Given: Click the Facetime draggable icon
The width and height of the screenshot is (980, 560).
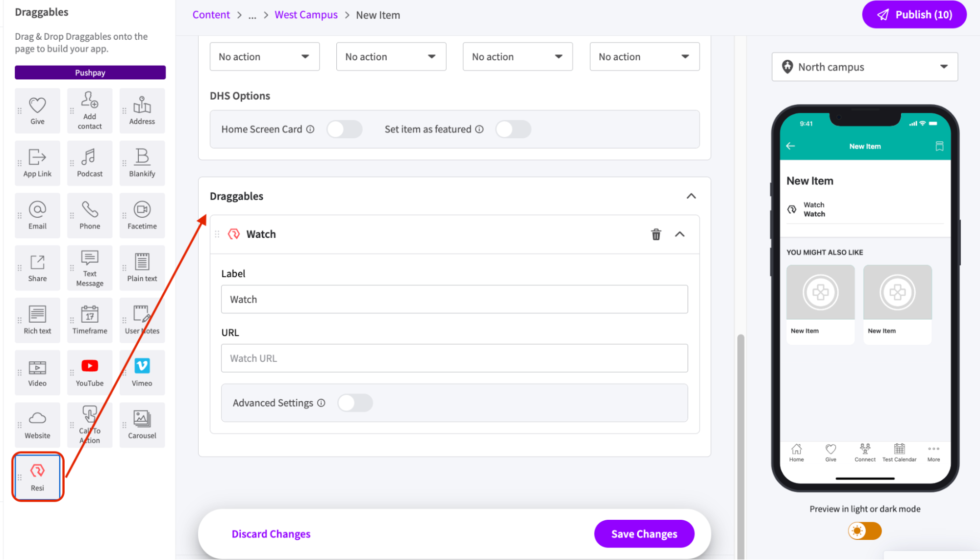Looking at the screenshot, I should pos(142,215).
